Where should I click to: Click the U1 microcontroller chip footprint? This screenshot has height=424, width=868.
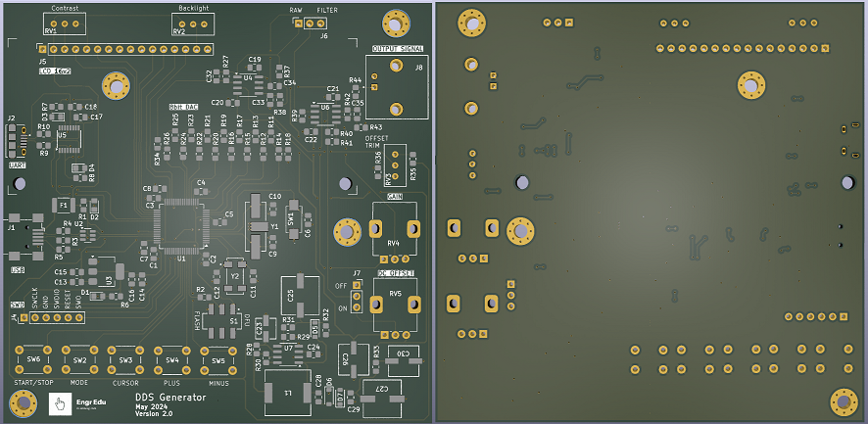click(180, 226)
